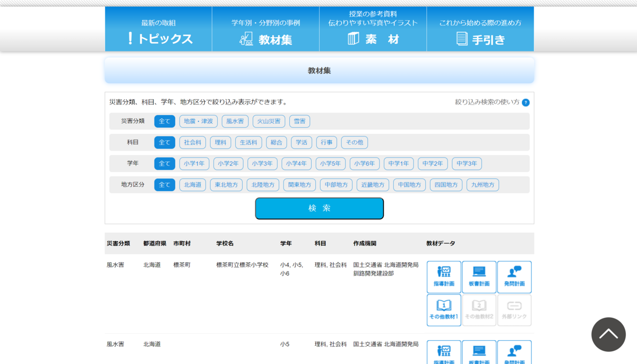637x364 pixels.
Task: Filter region by 九州地方
Action: tap(483, 185)
